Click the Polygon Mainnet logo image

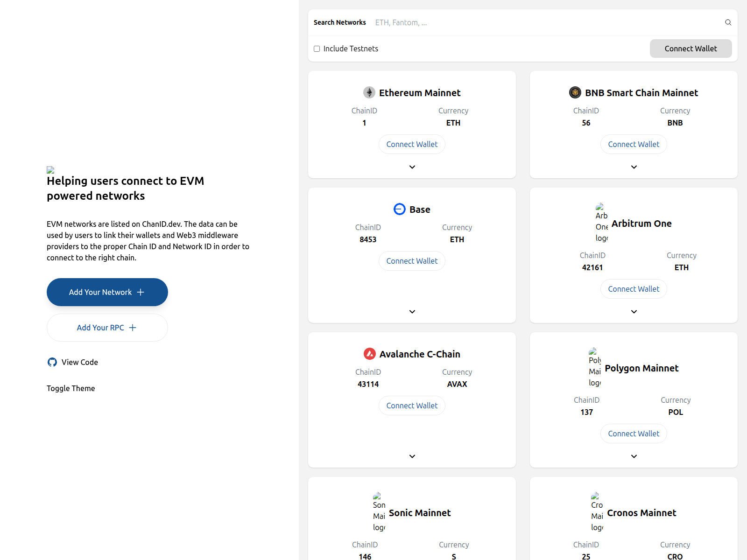tap(595, 368)
